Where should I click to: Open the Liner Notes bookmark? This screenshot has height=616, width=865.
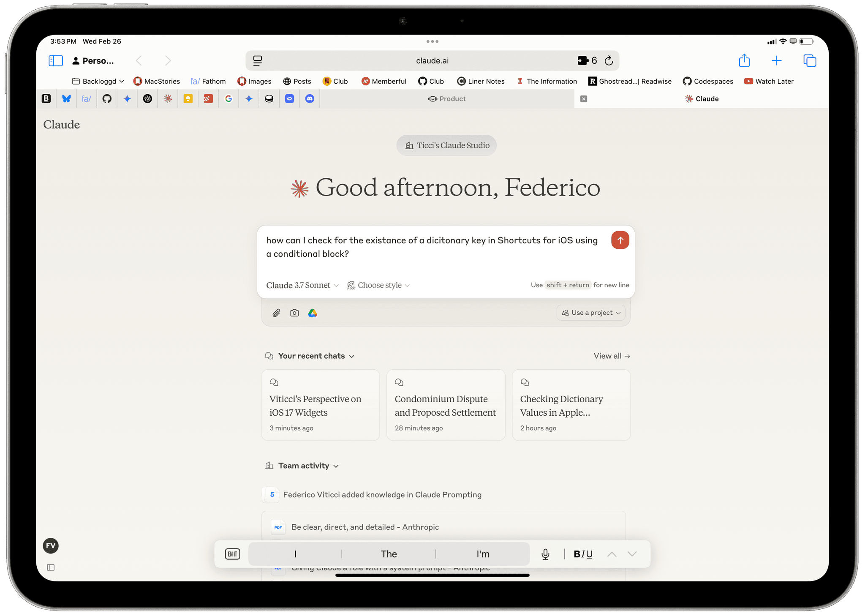tap(481, 82)
